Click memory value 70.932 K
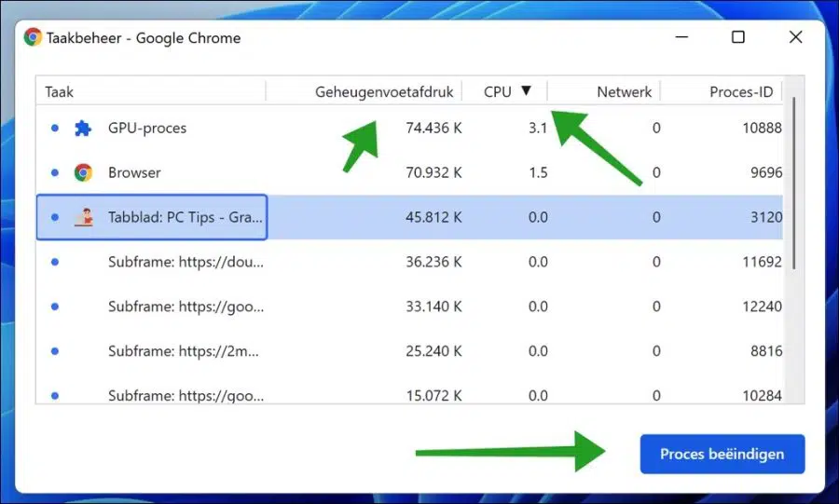Viewport: 839px width, 504px height. pyautogui.click(x=433, y=172)
